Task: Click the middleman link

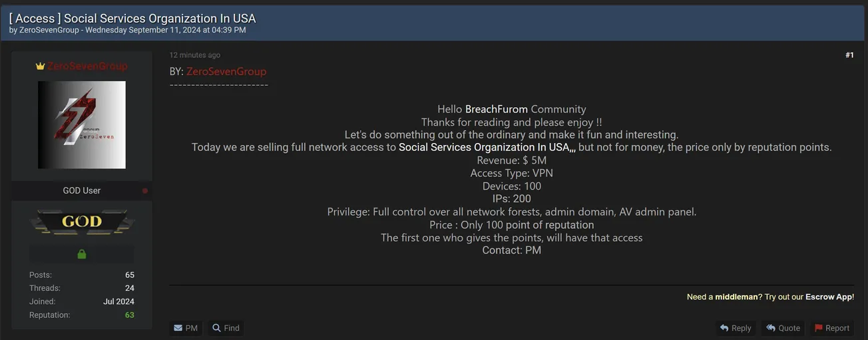Action: pos(736,297)
